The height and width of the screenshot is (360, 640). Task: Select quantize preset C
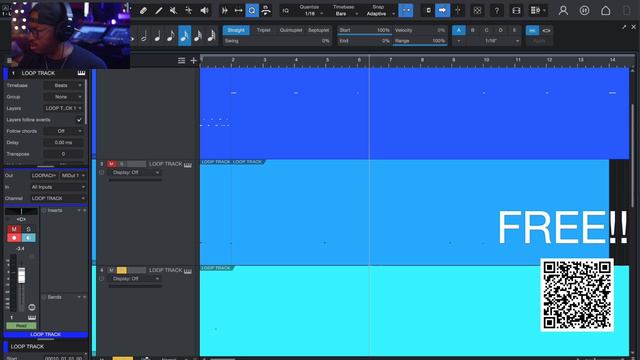[x=487, y=30]
